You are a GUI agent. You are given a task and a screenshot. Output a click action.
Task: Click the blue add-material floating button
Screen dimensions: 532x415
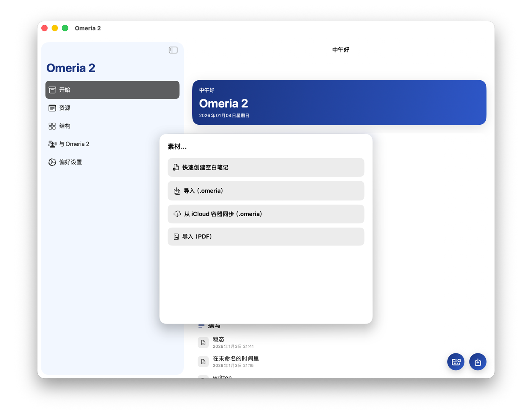point(456,362)
